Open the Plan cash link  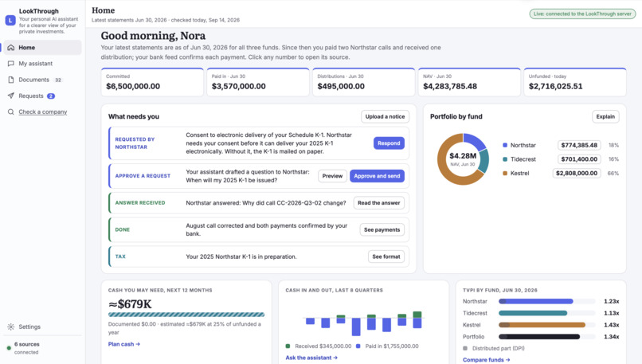tap(124, 344)
